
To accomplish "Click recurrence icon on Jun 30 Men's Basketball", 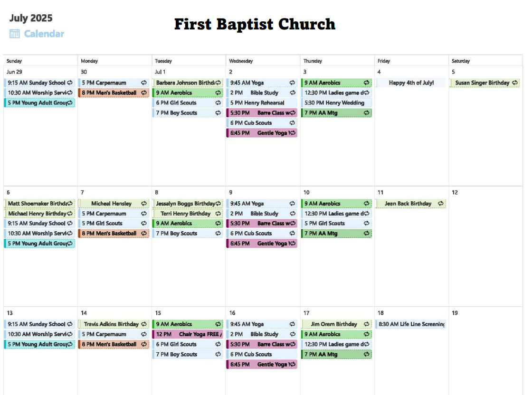I will tap(144, 93).
